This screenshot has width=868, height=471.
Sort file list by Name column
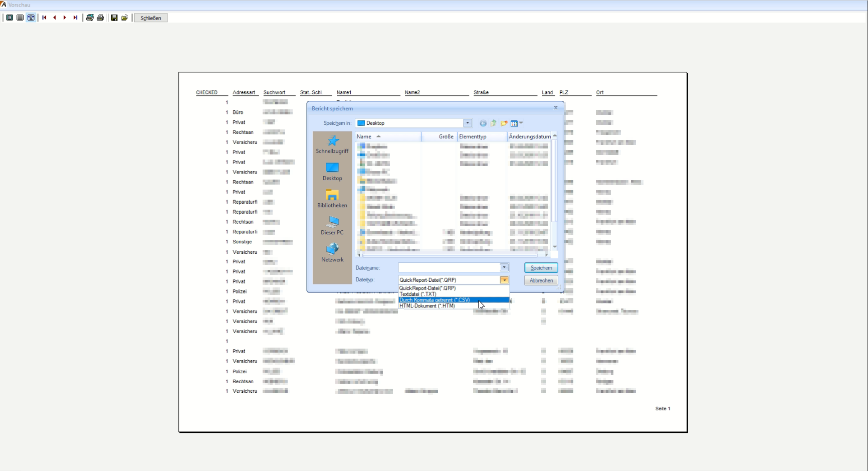[388, 136]
